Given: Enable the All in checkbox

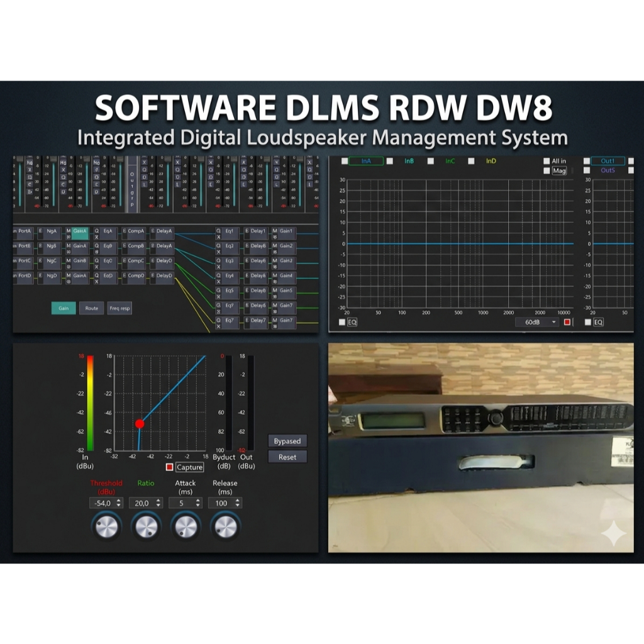Looking at the screenshot, I should [x=547, y=161].
